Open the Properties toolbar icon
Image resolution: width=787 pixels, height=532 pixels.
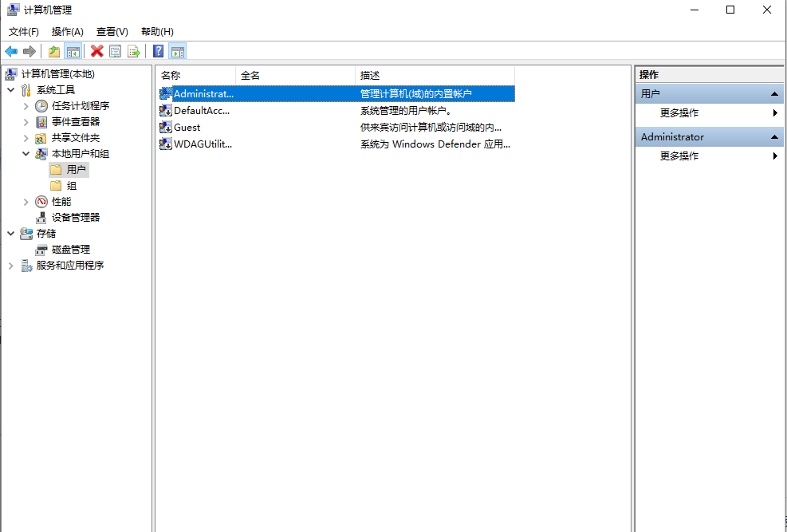[x=116, y=51]
